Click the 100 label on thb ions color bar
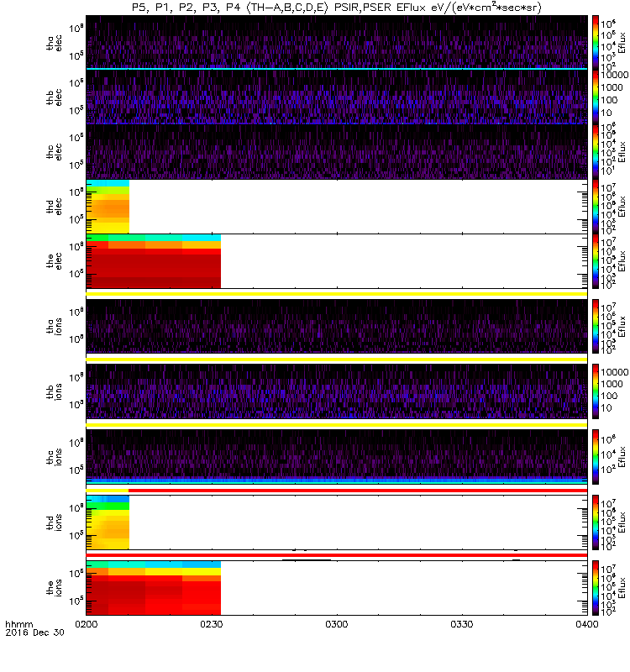 coord(609,396)
